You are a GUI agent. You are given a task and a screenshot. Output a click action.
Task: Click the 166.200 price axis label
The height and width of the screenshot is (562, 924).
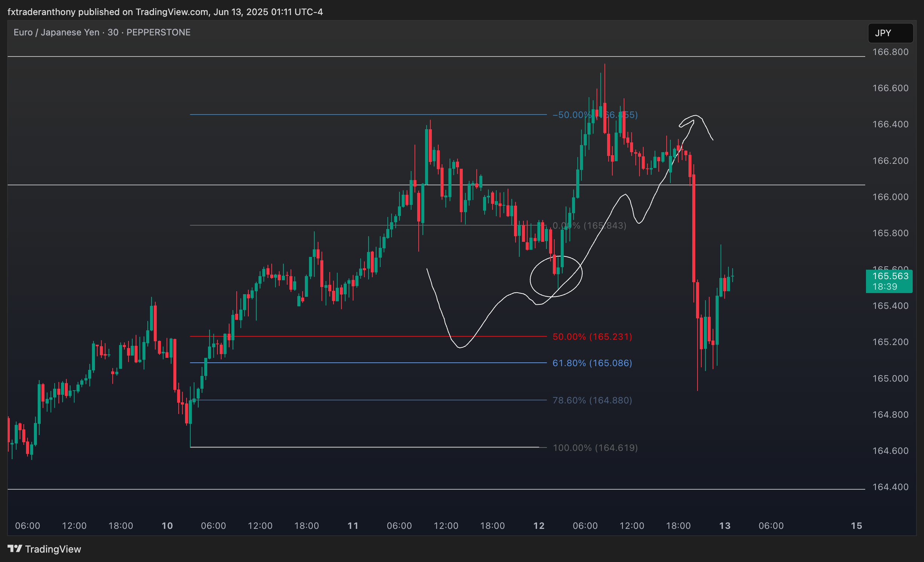tap(890, 161)
